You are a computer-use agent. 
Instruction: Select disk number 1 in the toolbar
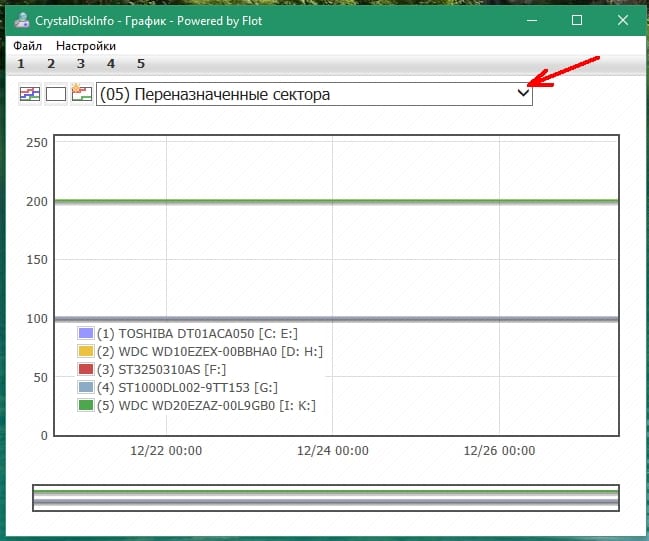[x=20, y=64]
